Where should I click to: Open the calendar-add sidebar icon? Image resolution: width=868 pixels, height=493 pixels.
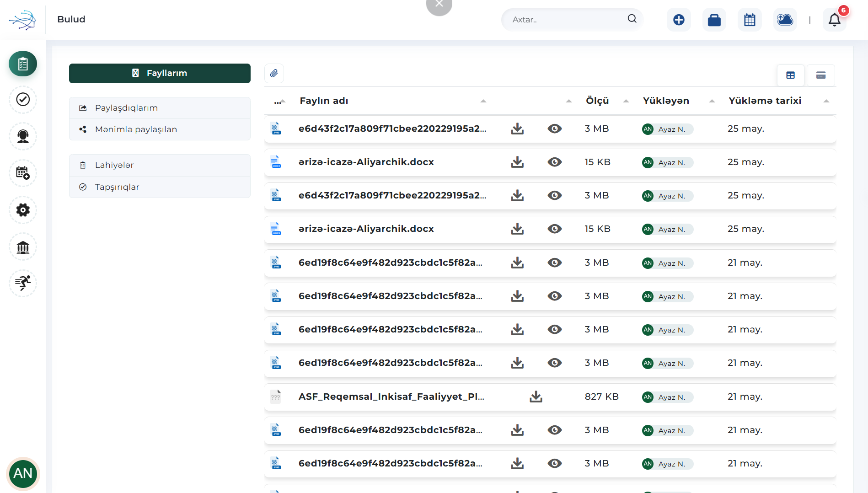[x=23, y=173]
